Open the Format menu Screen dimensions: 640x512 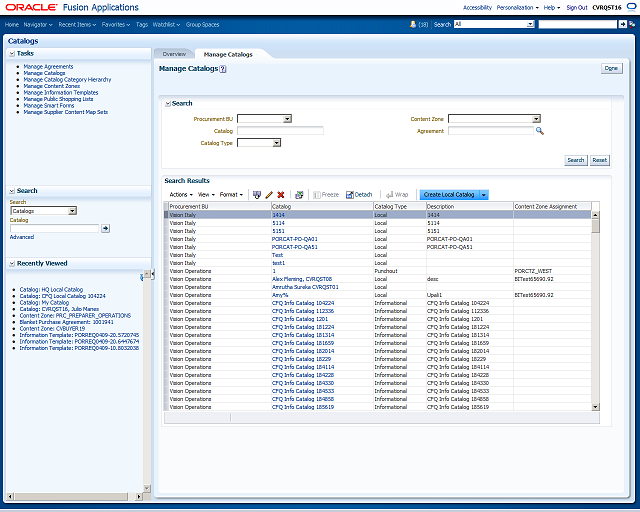point(231,195)
